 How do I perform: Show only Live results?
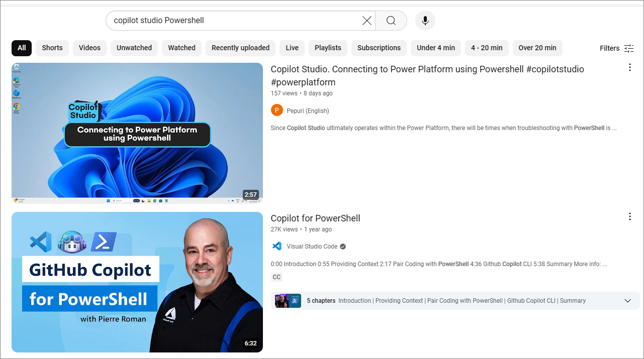pyautogui.click(x=292, y=48)
